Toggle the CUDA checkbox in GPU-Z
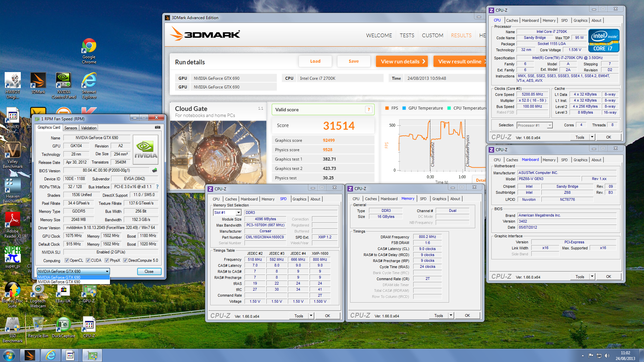The image size is (644, 362). tap(88, 260)
